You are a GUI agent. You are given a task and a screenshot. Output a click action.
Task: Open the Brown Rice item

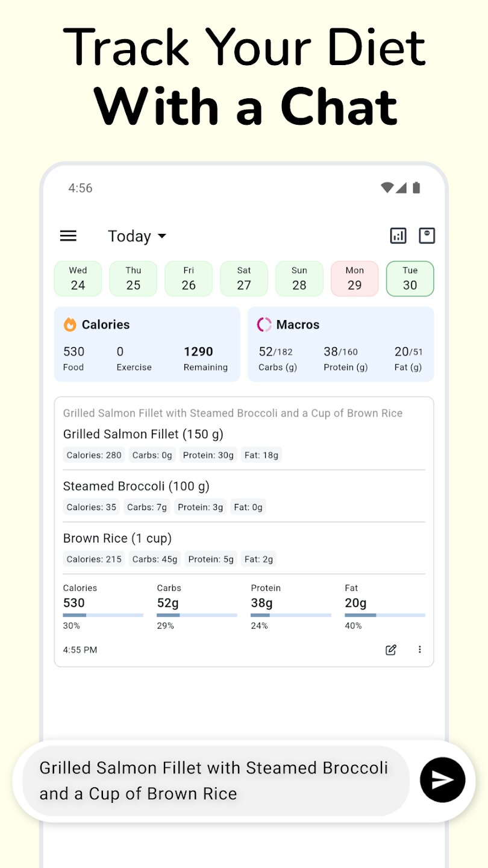pos(117,538)
